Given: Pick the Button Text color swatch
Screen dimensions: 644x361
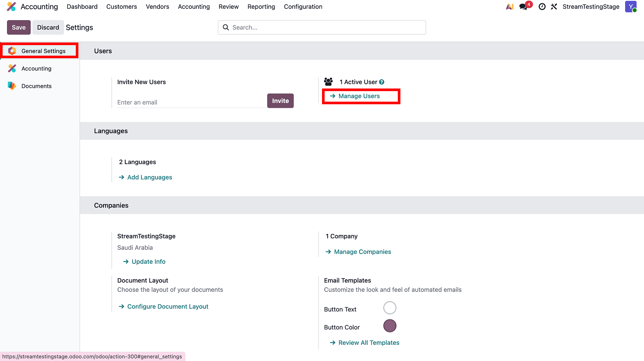Looking at the screenshot, I should coord(390,308).
